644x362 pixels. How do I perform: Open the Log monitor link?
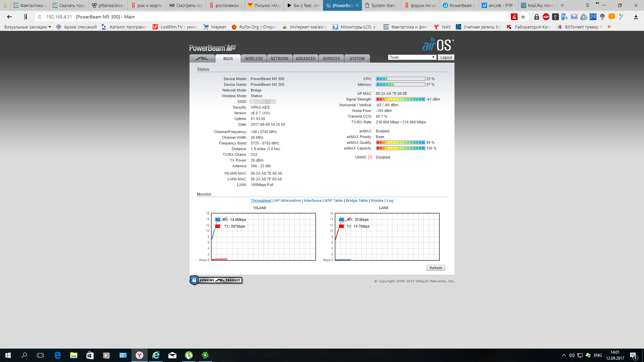390,200
